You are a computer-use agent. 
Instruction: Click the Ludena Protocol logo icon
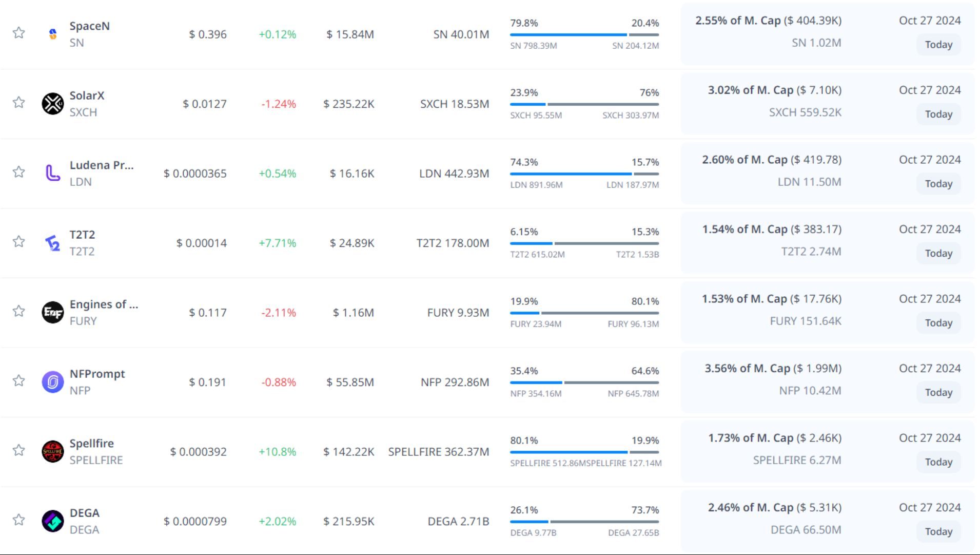(52, 173)
